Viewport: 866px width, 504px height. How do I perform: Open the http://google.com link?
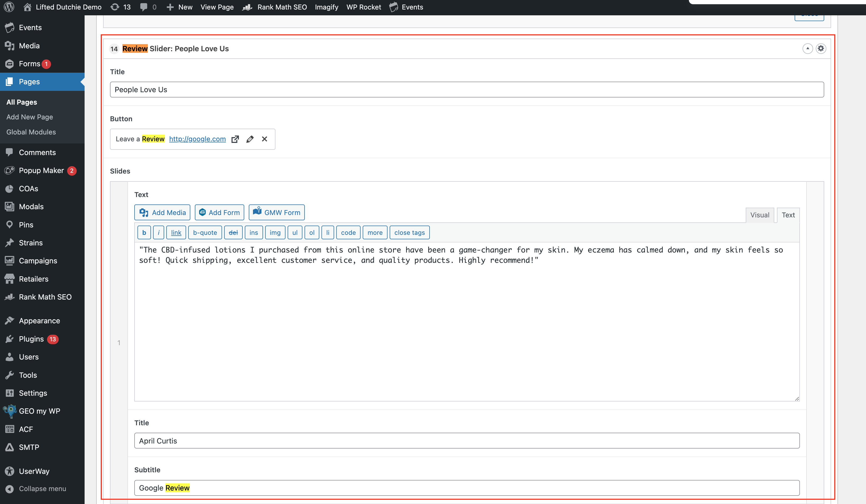click(197, 139)
